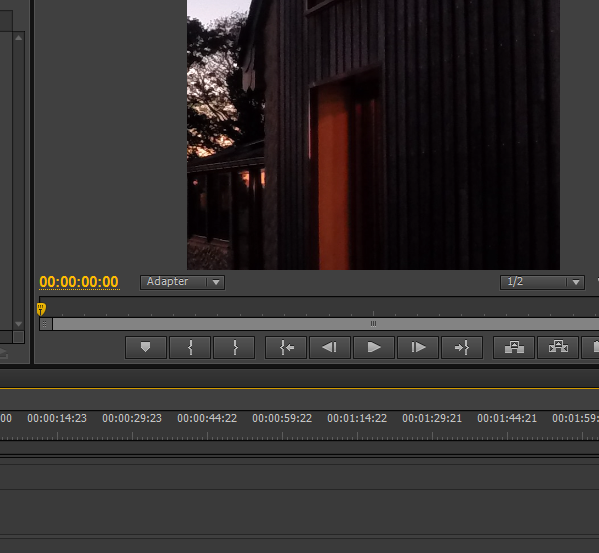Play the preview video
The image size is (599, 553).
[x=374, y=347]
